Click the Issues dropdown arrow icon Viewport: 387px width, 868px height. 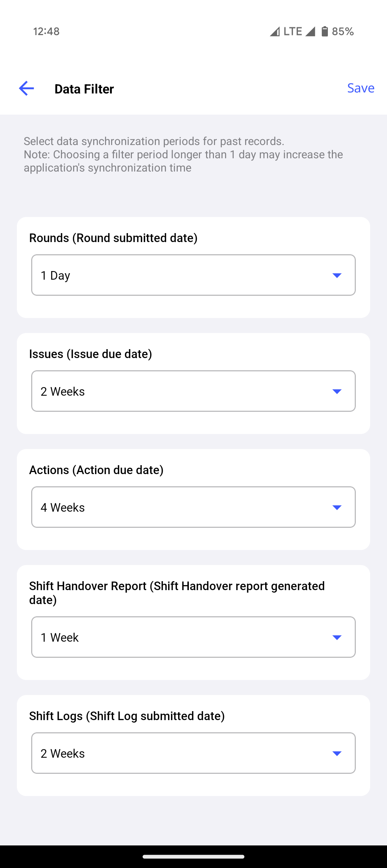(x=337, y=391)
